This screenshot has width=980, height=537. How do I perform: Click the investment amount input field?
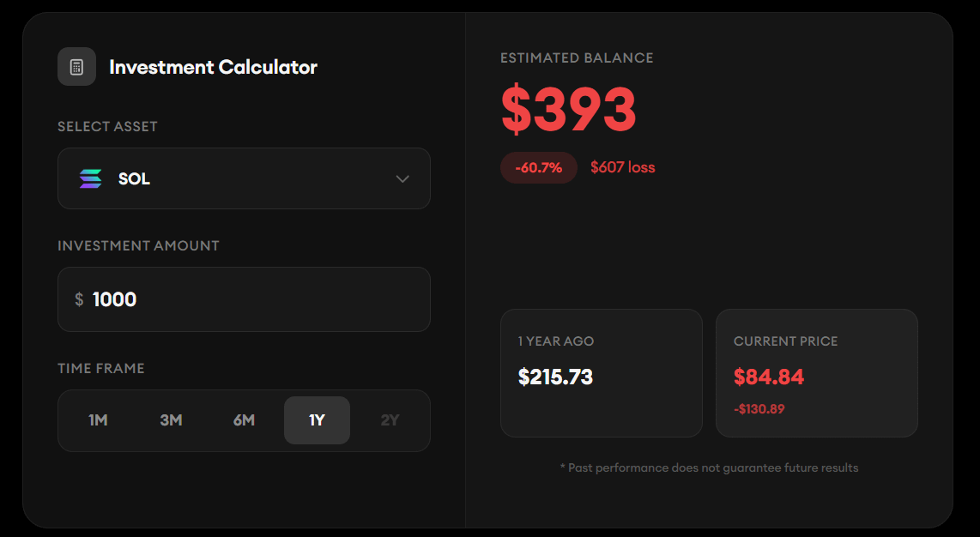(x=257, y=299)
